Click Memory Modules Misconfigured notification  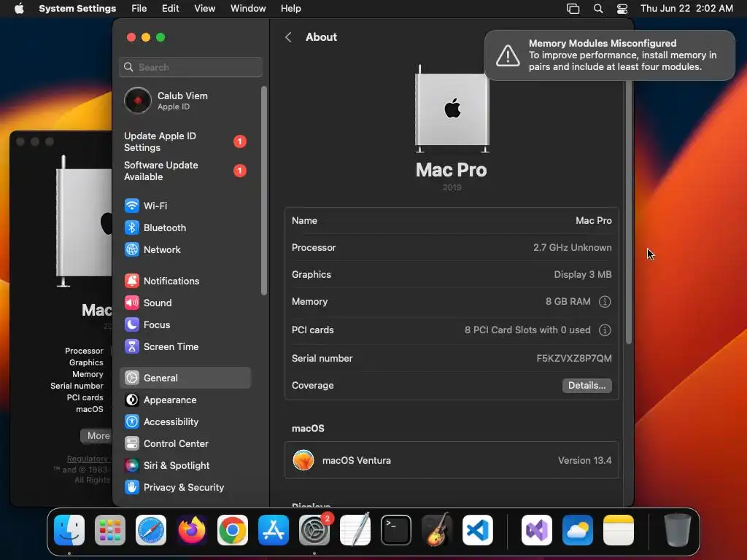point(610,55)
